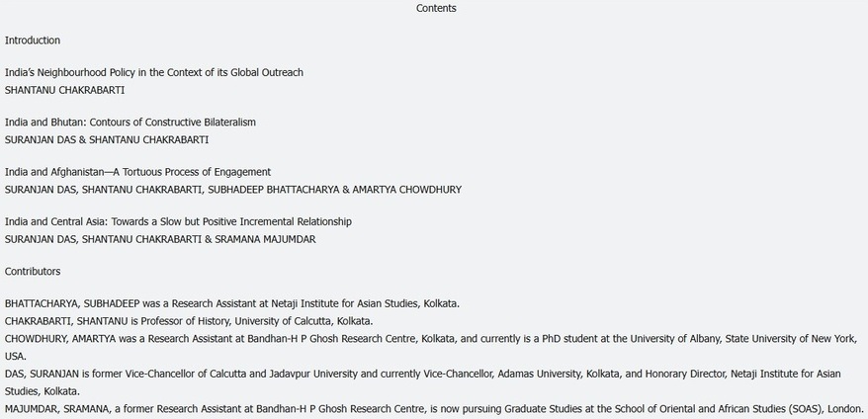Click the Contents heading at top
Image resolution: width=868 pixels, height=419 pixels.
click(x=436, y=9)
